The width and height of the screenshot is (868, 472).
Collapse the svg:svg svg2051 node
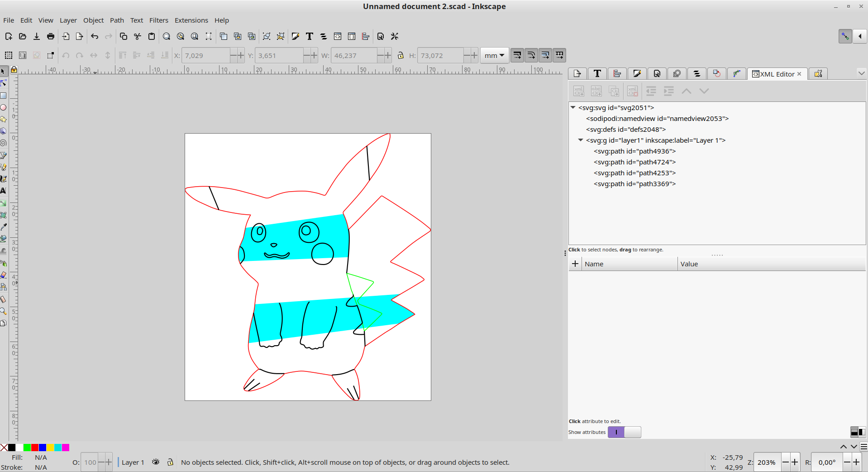573,108
